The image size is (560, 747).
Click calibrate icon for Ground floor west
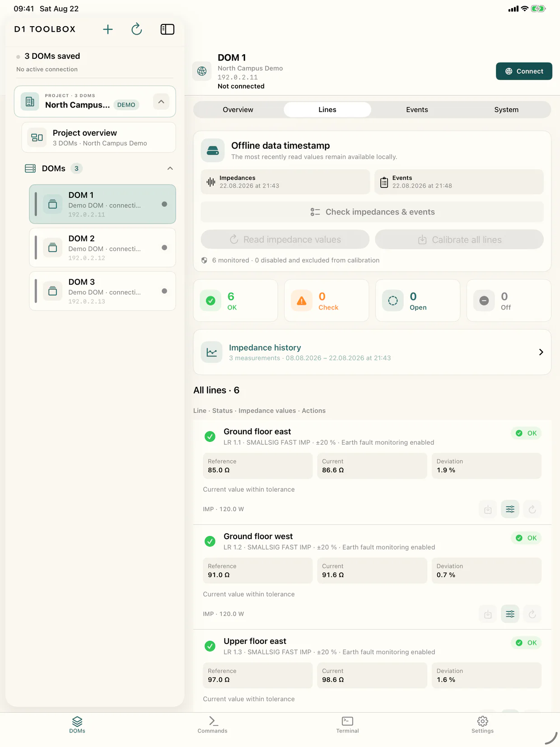pyautogui.click(x=488, y=614)
